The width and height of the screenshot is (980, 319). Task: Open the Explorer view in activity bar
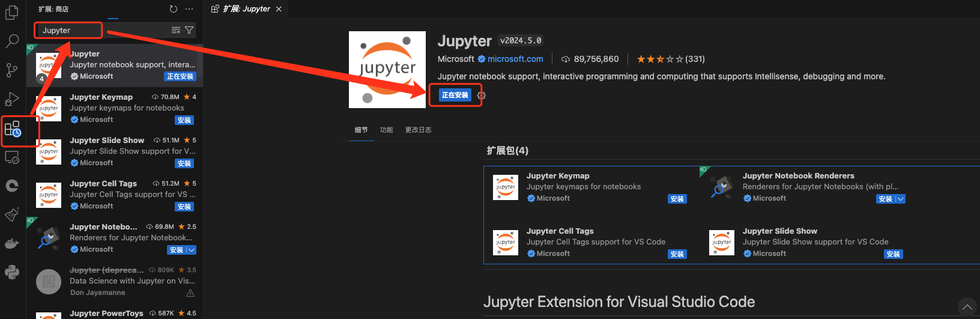pos(12,13)
